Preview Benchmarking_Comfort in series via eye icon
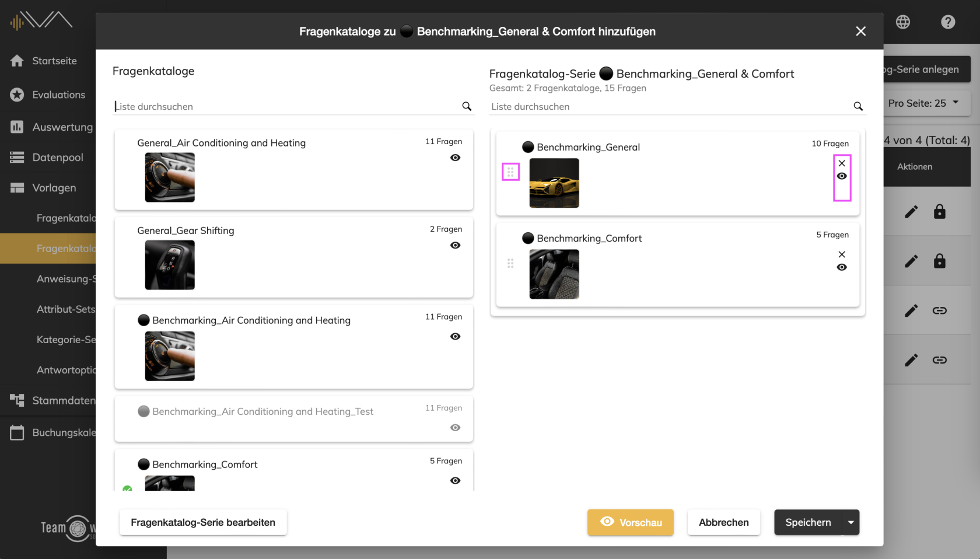The width and height of the screenshot is (980, 559). coord(842,267)
